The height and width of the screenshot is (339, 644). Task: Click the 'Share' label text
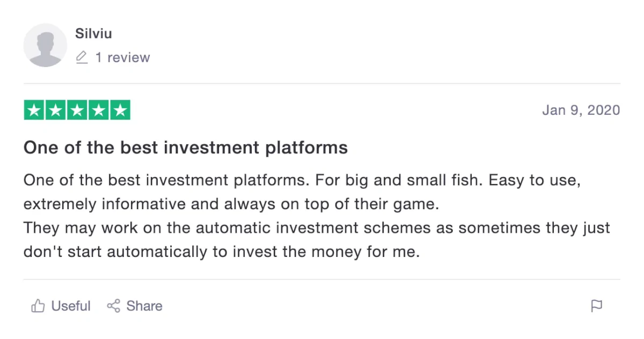tap(144, 306)
